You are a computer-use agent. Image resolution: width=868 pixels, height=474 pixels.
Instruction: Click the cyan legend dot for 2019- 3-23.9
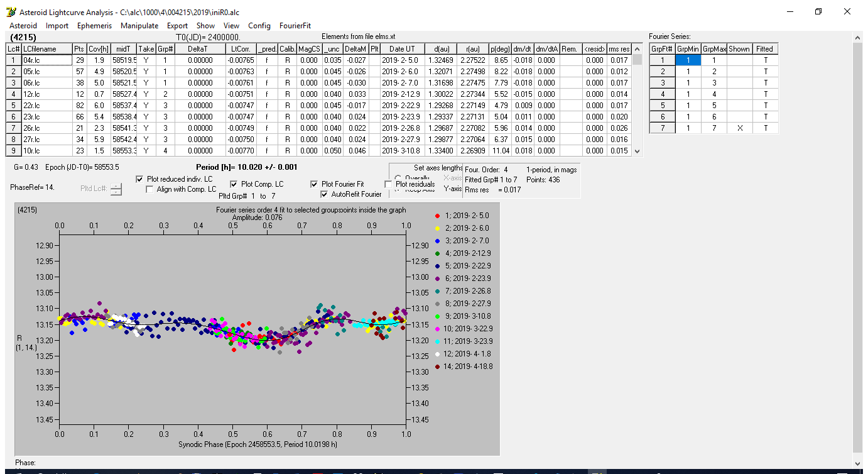[438, 341]
